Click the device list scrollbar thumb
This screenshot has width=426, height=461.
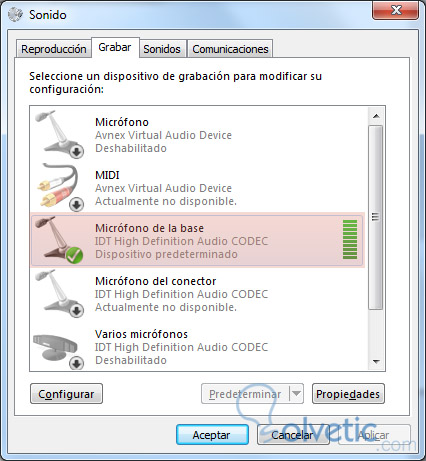[376, 218]
